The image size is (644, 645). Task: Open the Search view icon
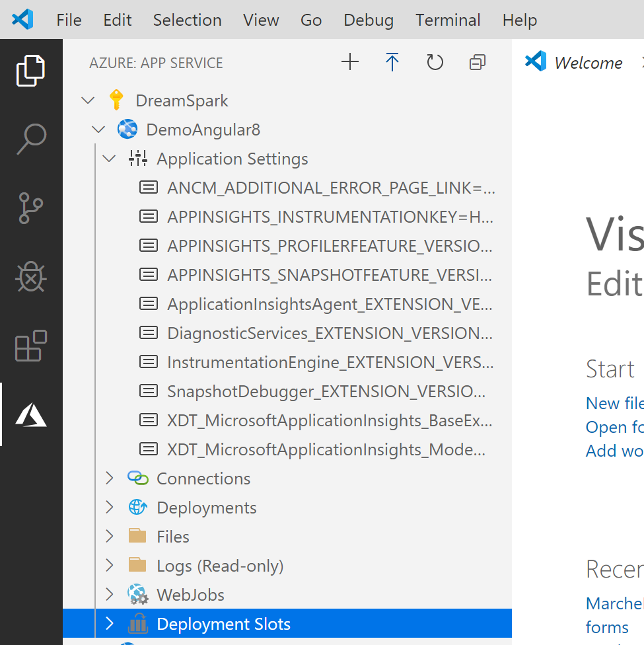click(x=31, y=139)
